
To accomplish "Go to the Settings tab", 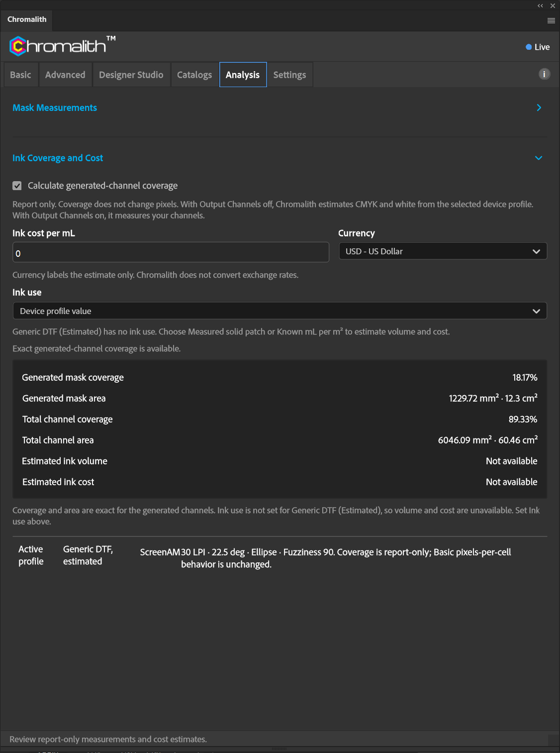I will coord(289,75).
